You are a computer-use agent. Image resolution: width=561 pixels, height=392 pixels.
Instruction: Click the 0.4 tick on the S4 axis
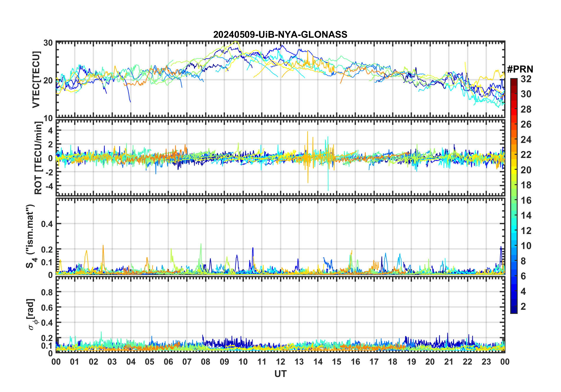coord(47,224)
